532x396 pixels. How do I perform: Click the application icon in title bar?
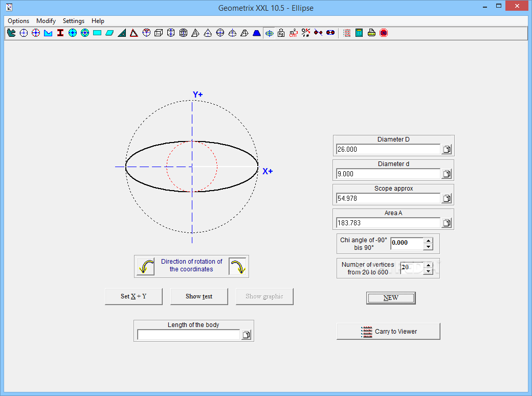(x=9, y=7)
